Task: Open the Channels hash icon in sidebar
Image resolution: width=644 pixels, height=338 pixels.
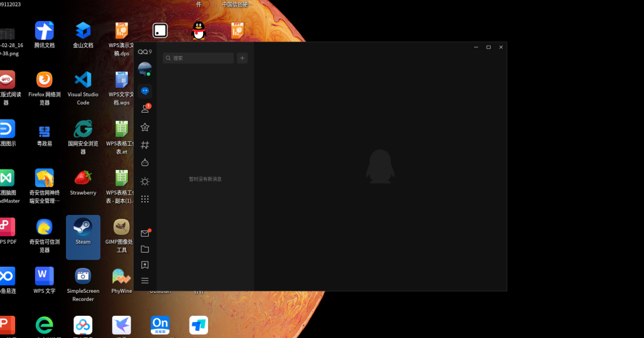Action: click(145, 145)
